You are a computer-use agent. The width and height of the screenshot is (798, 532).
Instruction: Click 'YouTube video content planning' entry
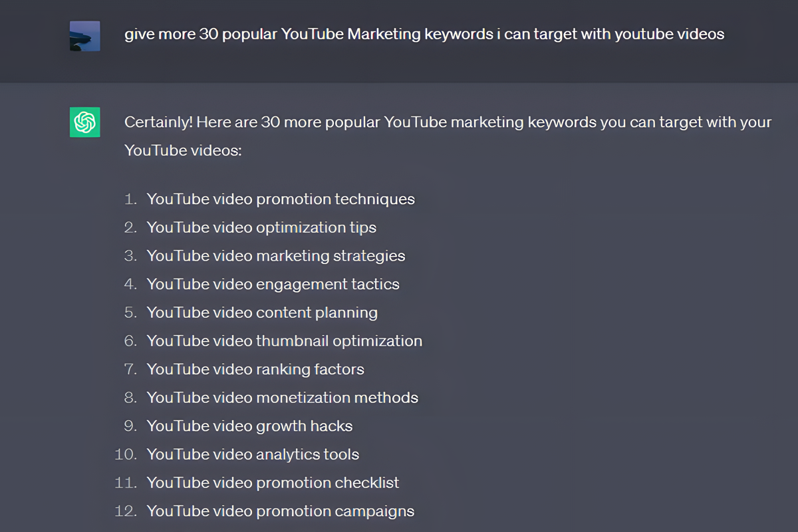(263, 312)
